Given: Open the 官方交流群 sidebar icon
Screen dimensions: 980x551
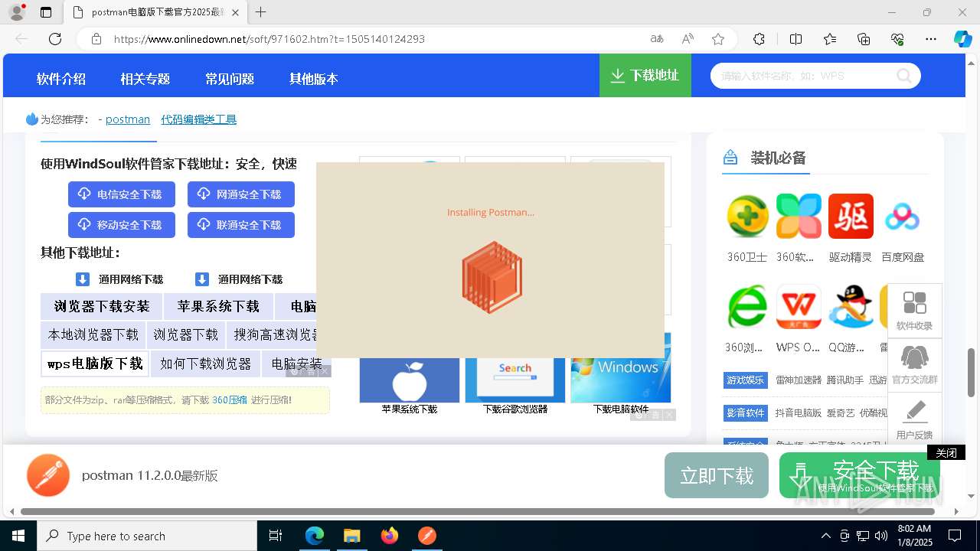Looking at the screenshot, I should click(x=915, y=365).
